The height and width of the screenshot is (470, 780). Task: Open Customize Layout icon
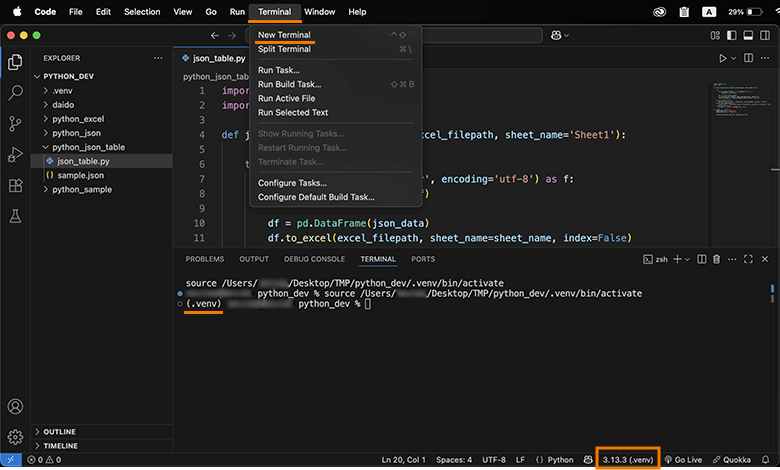tap(715, 35)
